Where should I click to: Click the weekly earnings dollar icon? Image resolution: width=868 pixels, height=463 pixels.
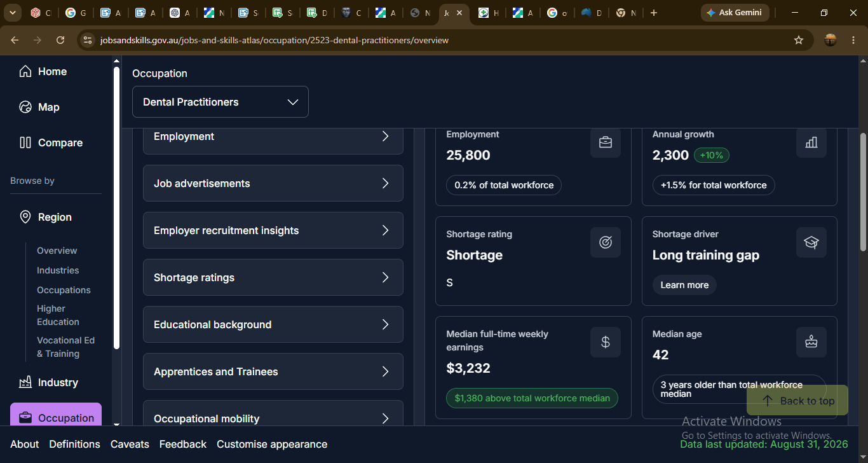606,342
